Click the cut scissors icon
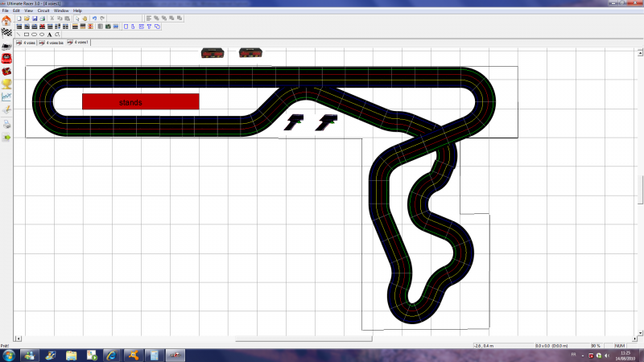Screen dimensions: 644x362 [x=52, y=18]
